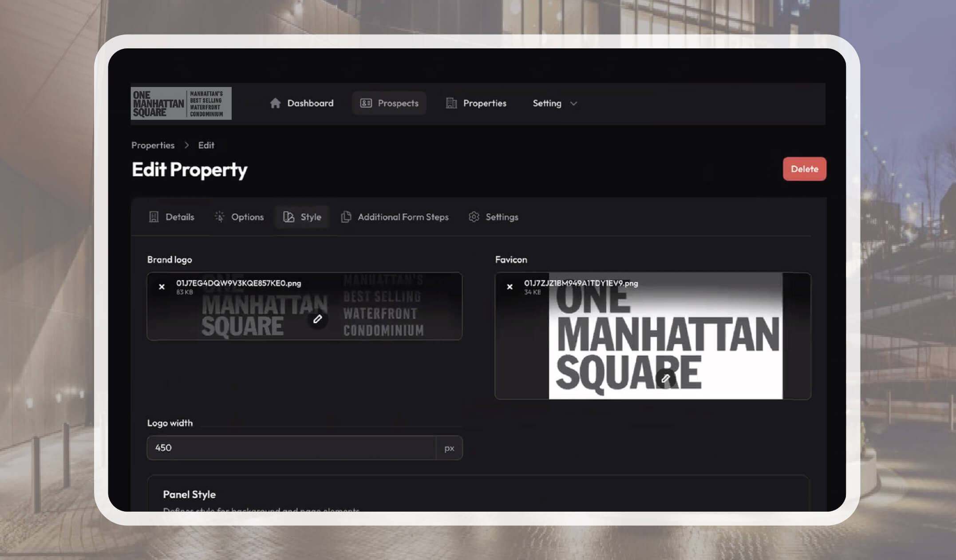This screenshot has width=956, height=560.
Task: Click the Dashboard home icon
Action: pos(275,103)
